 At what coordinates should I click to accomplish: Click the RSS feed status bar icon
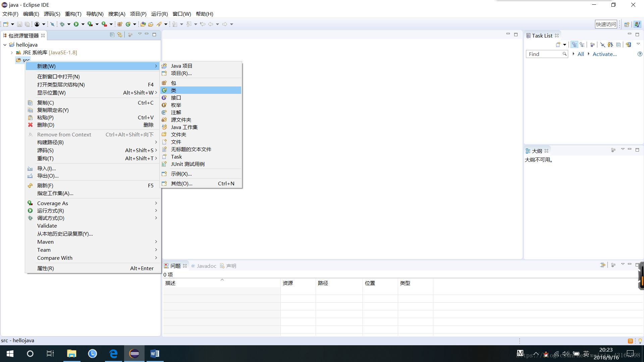point(630,341)
